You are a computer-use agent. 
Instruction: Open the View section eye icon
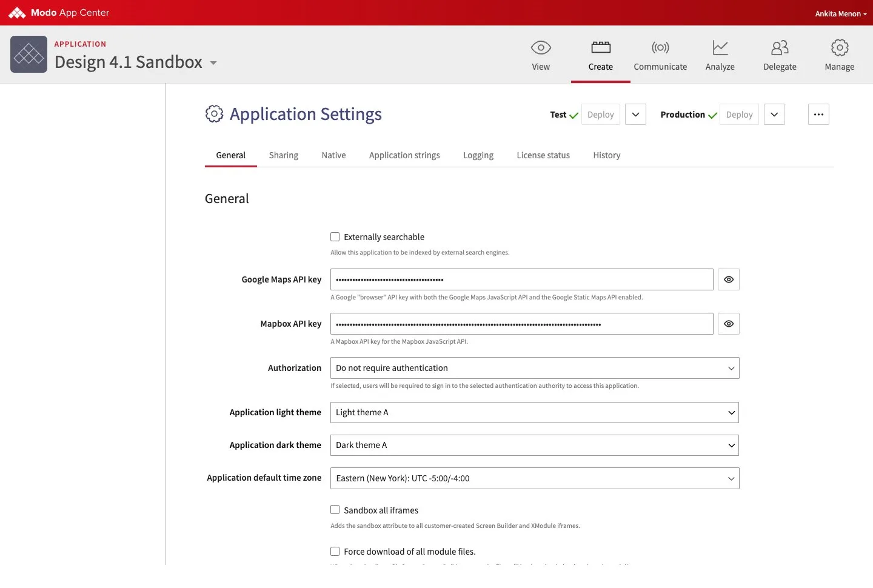coord(541,47)
